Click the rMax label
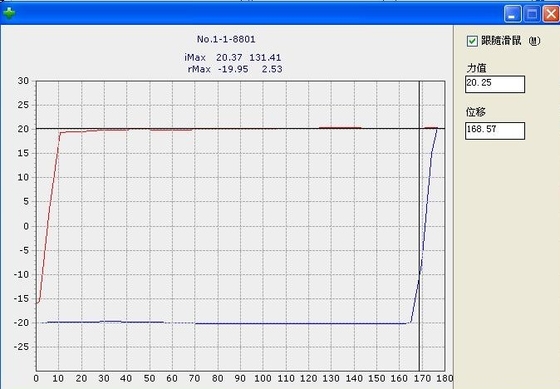 (199, 69)
